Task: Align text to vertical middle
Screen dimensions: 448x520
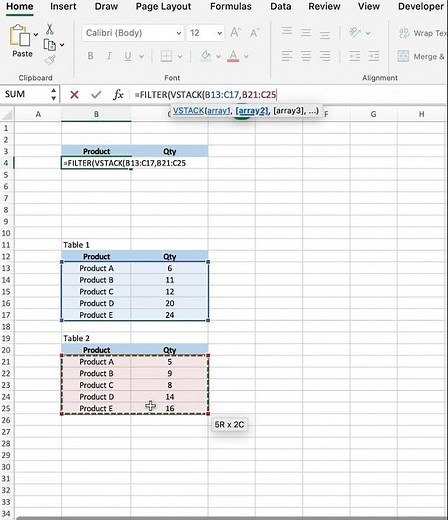Action: click(306, 33)
